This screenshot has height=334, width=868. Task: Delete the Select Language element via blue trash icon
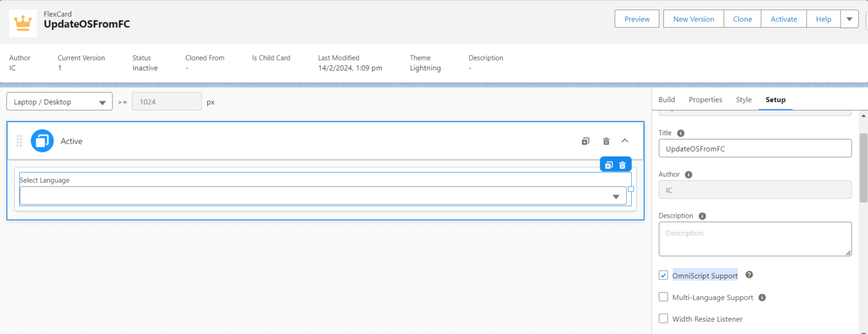point(622,164)
